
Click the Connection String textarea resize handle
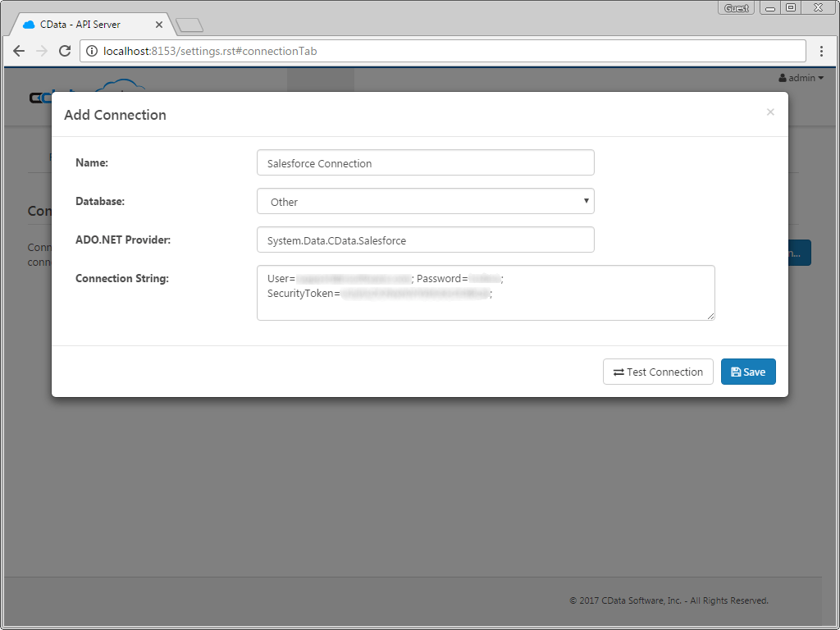[x=711, y=317]
